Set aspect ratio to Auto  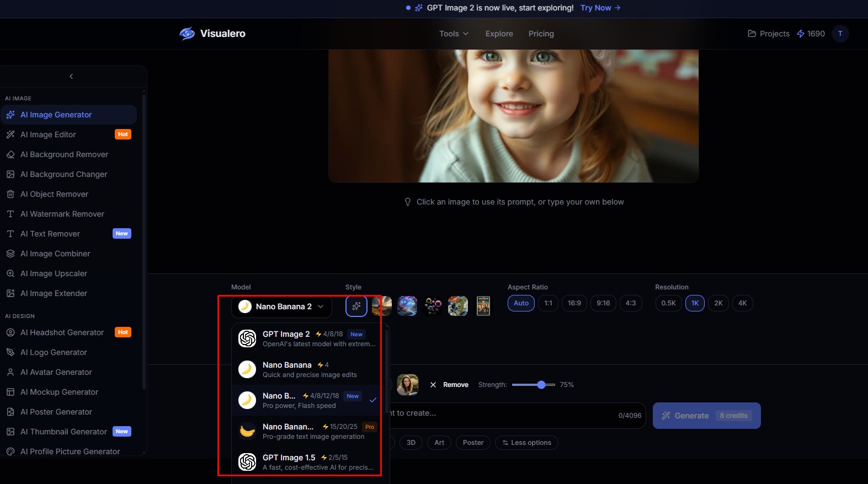[x=521, y=303]
